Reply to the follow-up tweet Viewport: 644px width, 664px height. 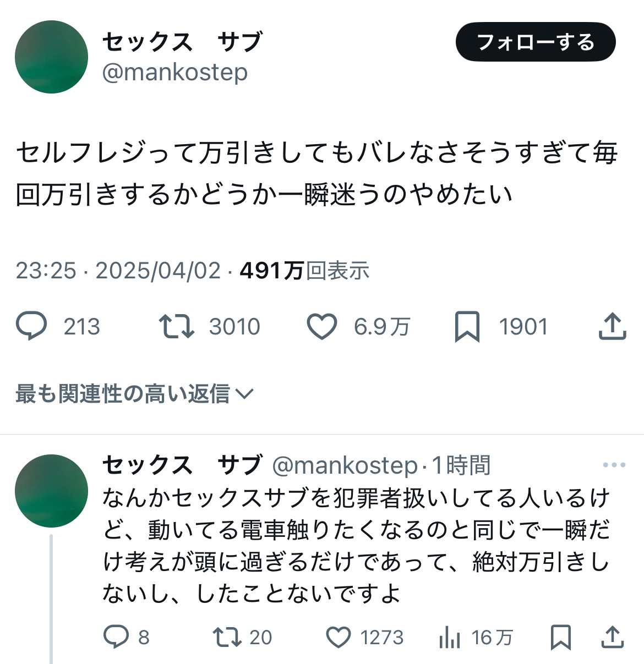[116, 637]
